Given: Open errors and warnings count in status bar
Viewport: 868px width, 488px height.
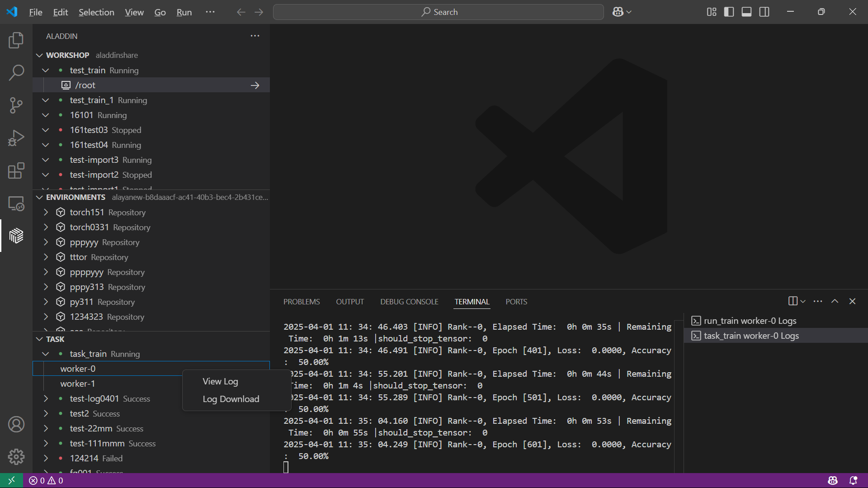Looking at the screenshot, I should coord(46,480).
